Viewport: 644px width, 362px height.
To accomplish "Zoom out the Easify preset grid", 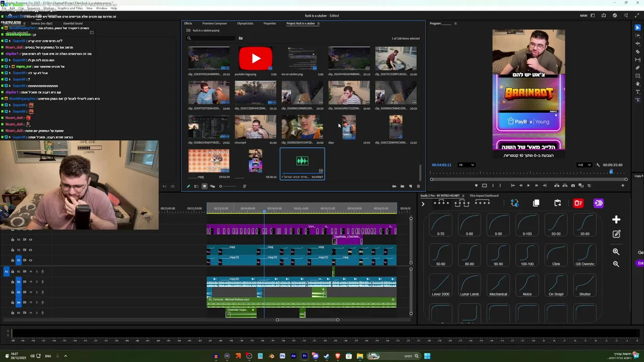I will [x=616, y=264].
